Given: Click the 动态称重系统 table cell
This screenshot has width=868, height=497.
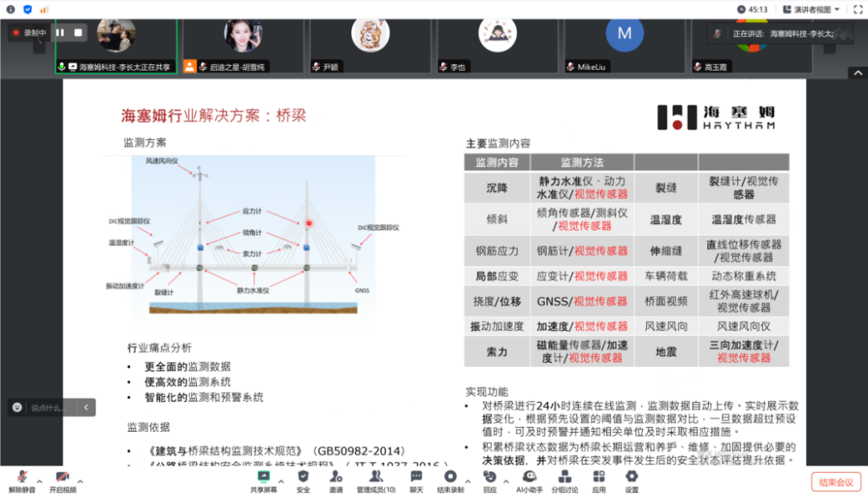Looking at the screenshot, I should (743, 276).
